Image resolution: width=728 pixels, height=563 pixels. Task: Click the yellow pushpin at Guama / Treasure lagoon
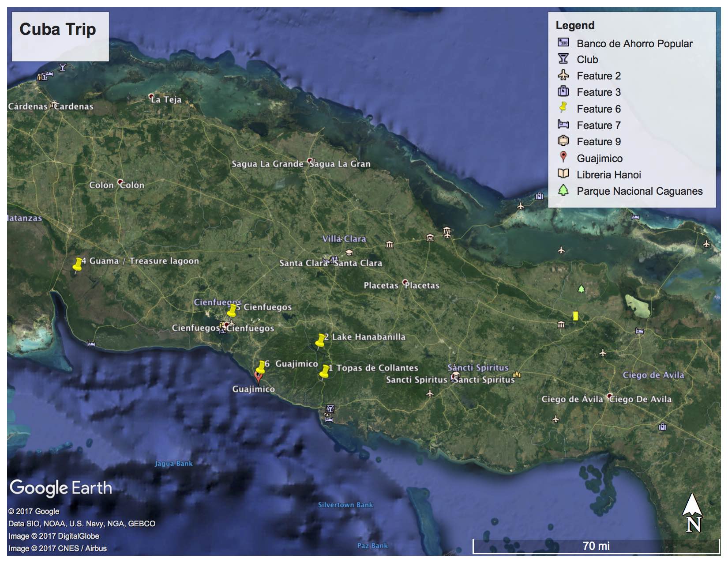pos(78,264)
